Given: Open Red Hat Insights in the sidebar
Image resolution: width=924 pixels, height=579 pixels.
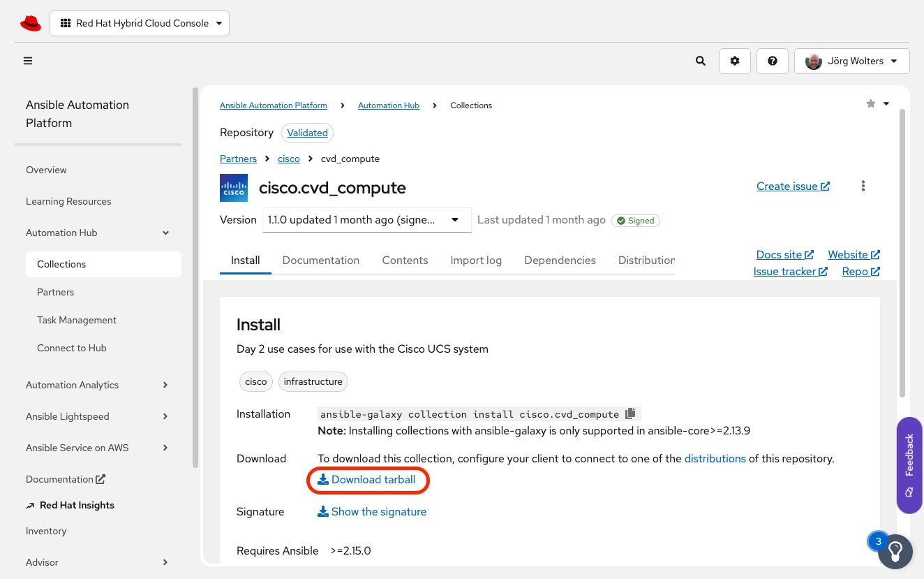Looking at the screenshot, I should click(77, 505).
